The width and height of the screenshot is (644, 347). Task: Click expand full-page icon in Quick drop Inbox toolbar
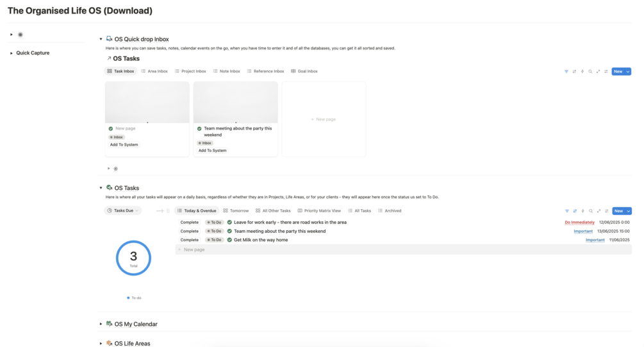(598, 72)
